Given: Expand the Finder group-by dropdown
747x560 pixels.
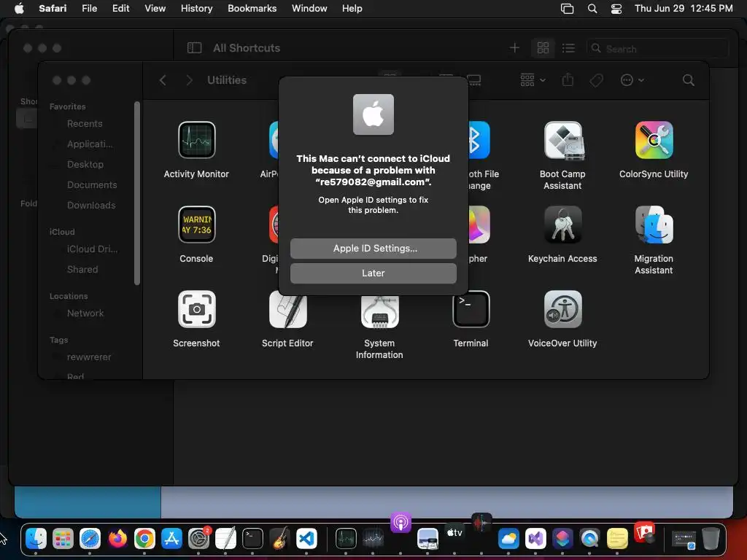Looking at the screenshot, I should [533, 80].
